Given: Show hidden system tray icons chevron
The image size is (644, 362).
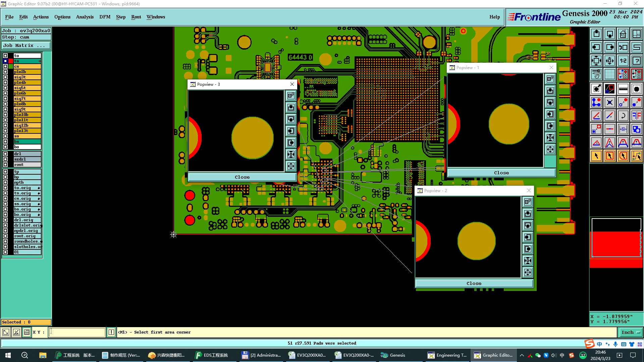Looking at the screenshot, I should pos(522,355).
